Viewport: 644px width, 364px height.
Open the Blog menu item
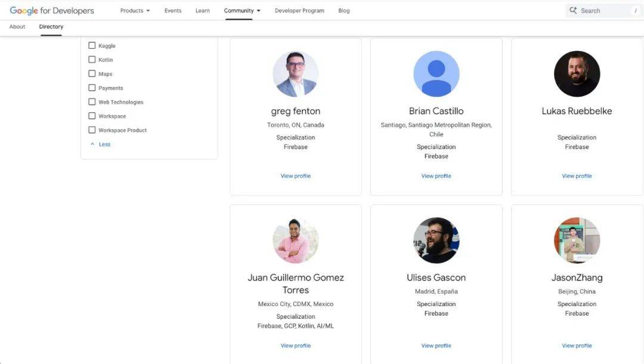tap(344, 10)
